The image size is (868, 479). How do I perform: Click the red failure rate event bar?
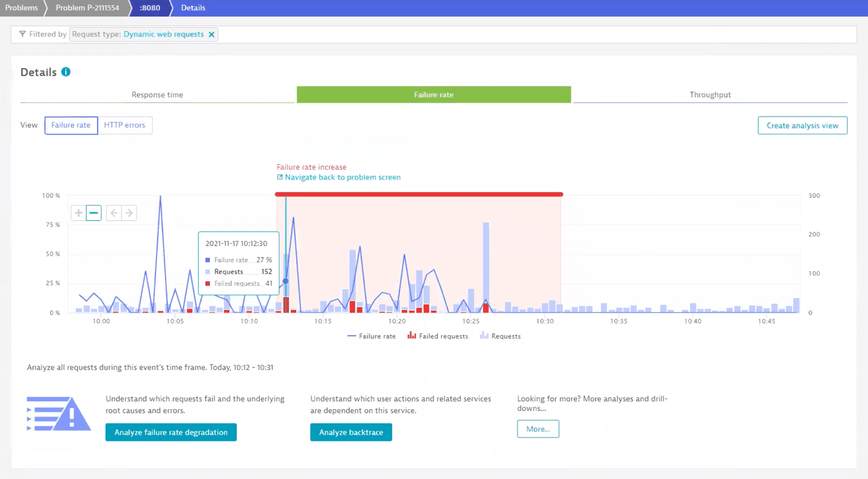[419, 195]
